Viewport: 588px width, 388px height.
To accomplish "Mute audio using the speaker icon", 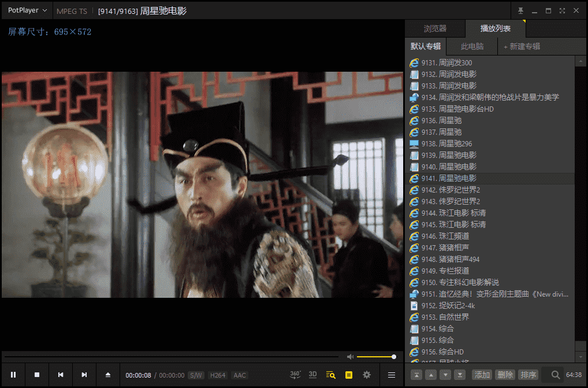I will tap(350, 357).
